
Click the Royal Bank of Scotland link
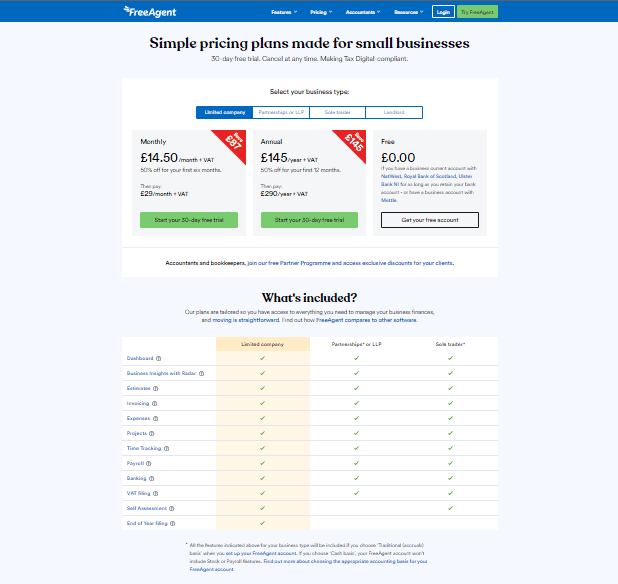(x=430, y=176)
